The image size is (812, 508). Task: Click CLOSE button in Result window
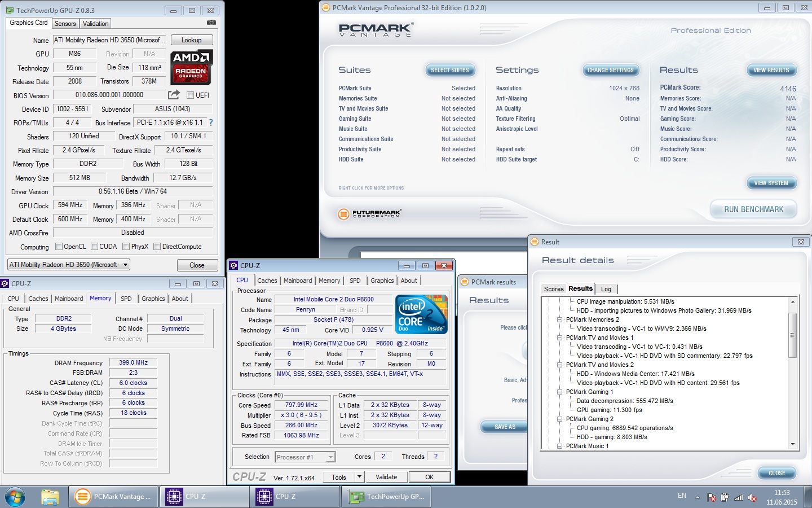click(777, 473)
